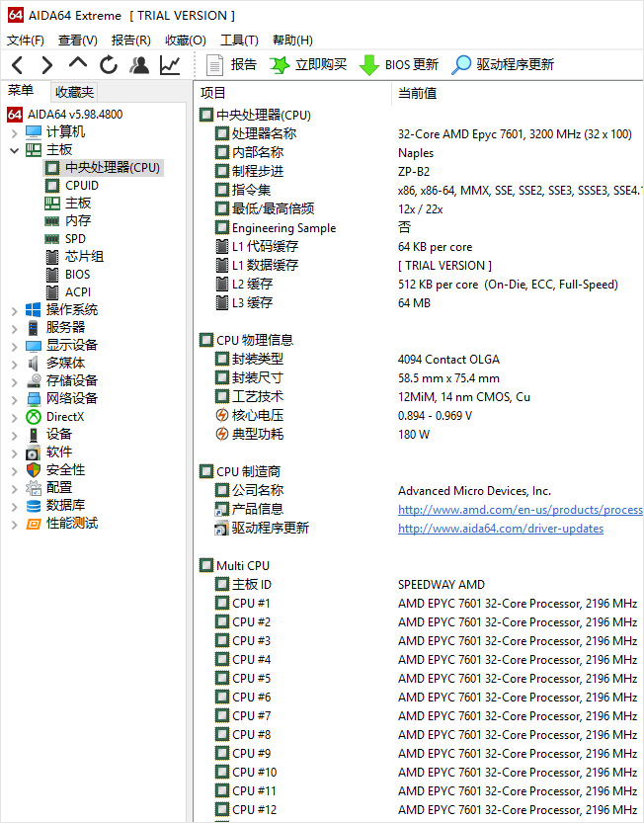The height and width of the screenshot is (823, 644).
Task: Expand the 多媒体 tree node
Action: click(x=14, y=365)
